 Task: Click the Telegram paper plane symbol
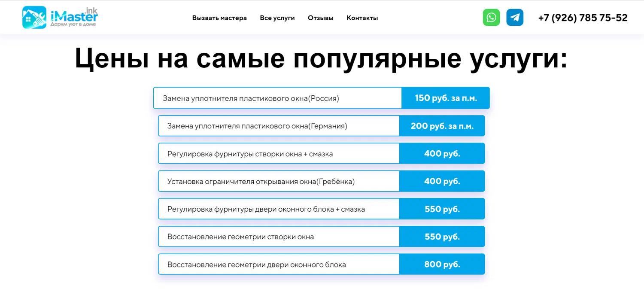tap(515, 18)
